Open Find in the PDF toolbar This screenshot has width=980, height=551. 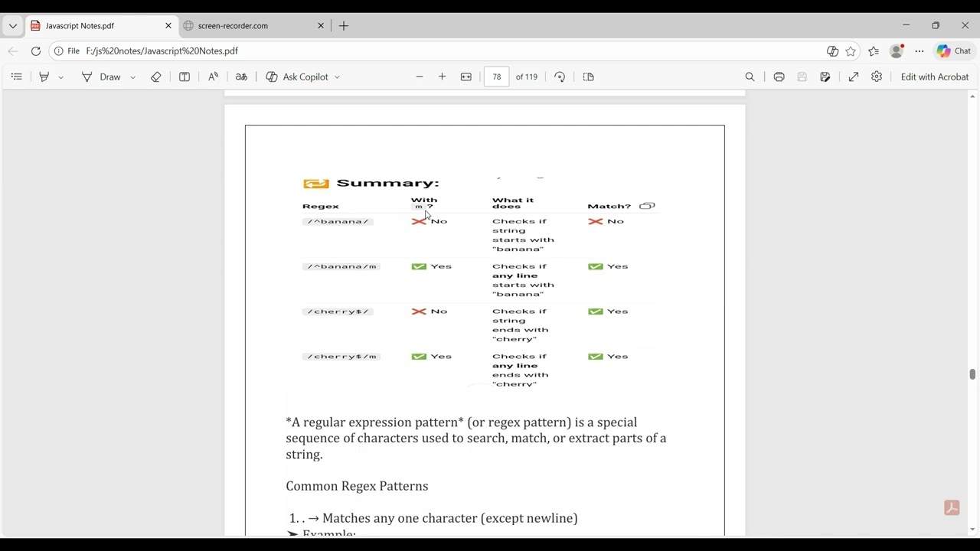[x=750, y=77]
